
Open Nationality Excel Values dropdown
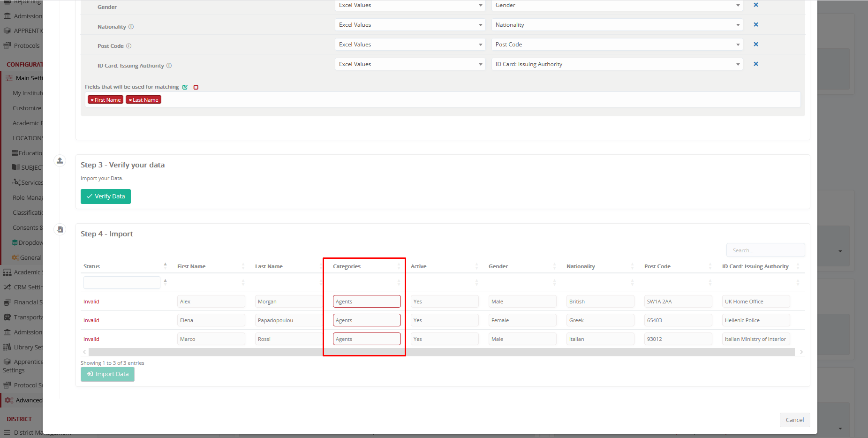[410, 25]
